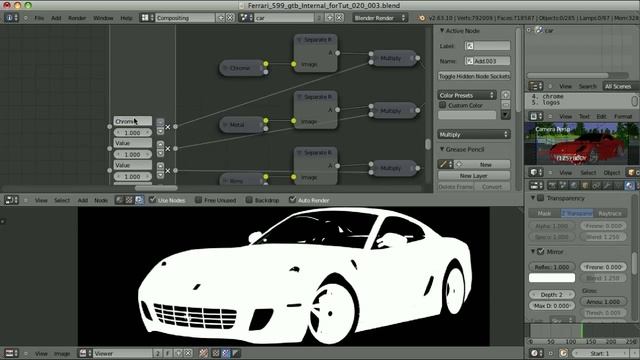Open the Help menu
640x360 pixels.
126,18
